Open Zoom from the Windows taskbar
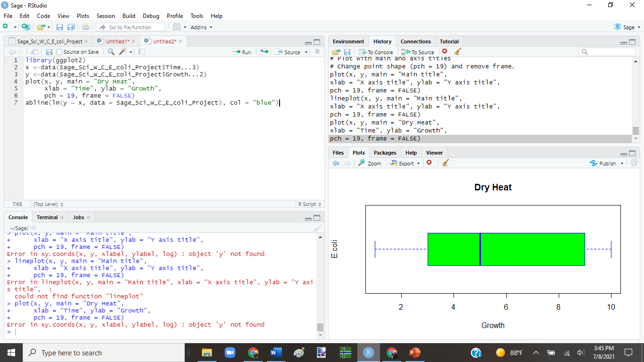This screenshot has width=644, height=362. tap(230, 353)
